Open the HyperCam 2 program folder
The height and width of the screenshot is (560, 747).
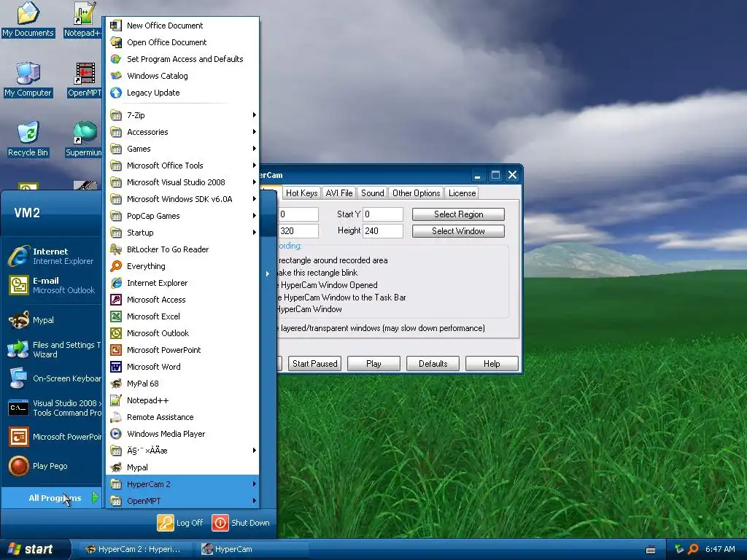click(x=182, y=484)
